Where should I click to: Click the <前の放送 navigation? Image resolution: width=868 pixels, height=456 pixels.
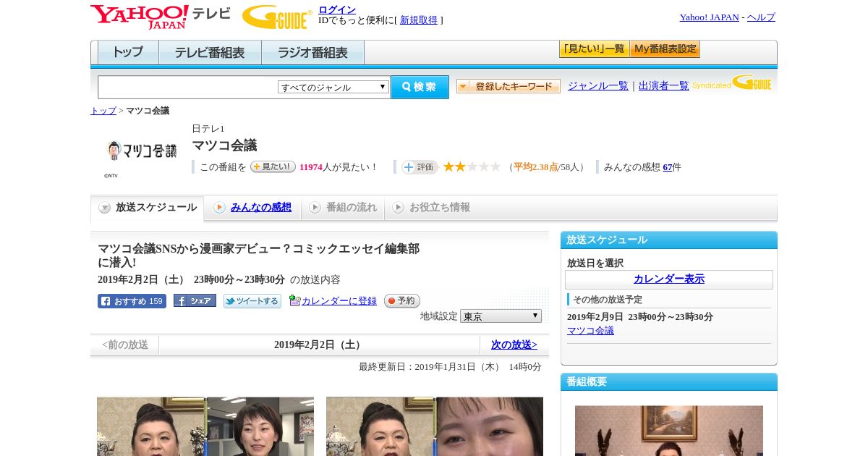click(x=125, y=345)
